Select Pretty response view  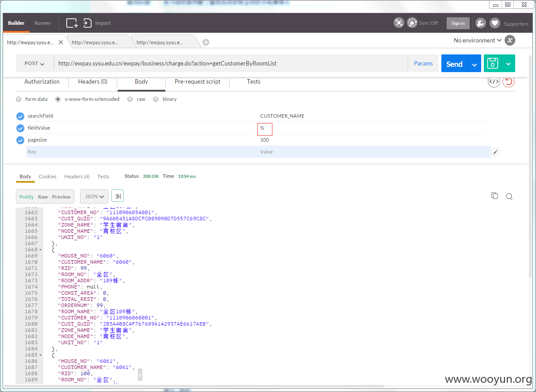(27, 197)
